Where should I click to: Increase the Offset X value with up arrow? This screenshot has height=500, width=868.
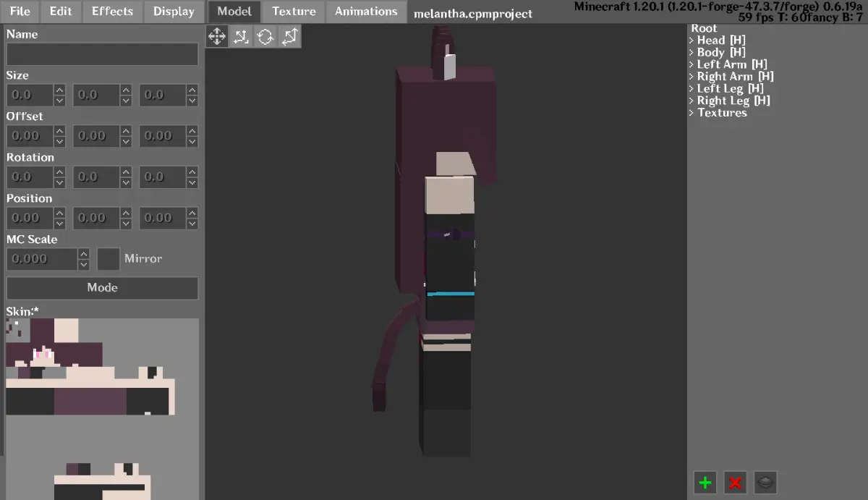click(x=59, y=131)
